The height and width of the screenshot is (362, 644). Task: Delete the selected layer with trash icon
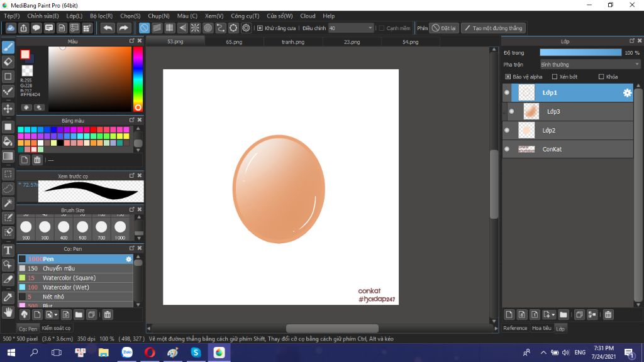tap(608, 315)
